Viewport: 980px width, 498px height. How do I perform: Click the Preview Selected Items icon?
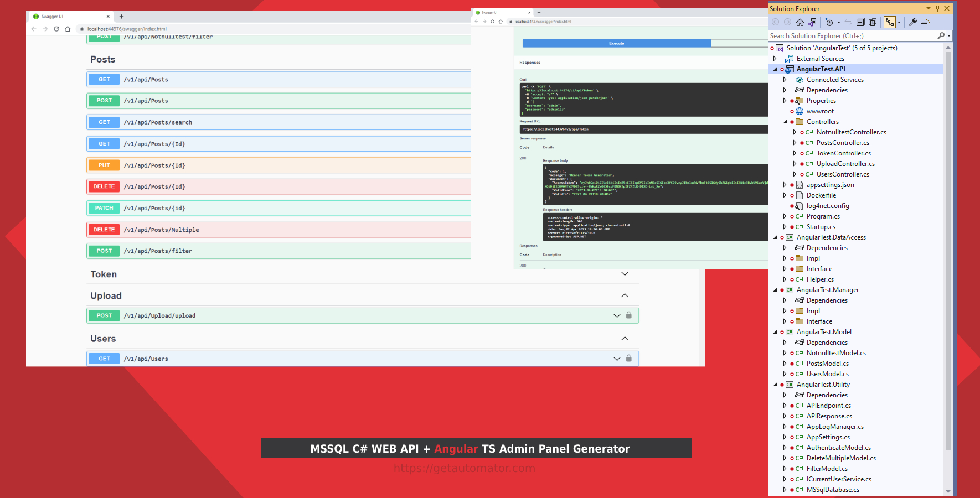[x=925, y=22]
